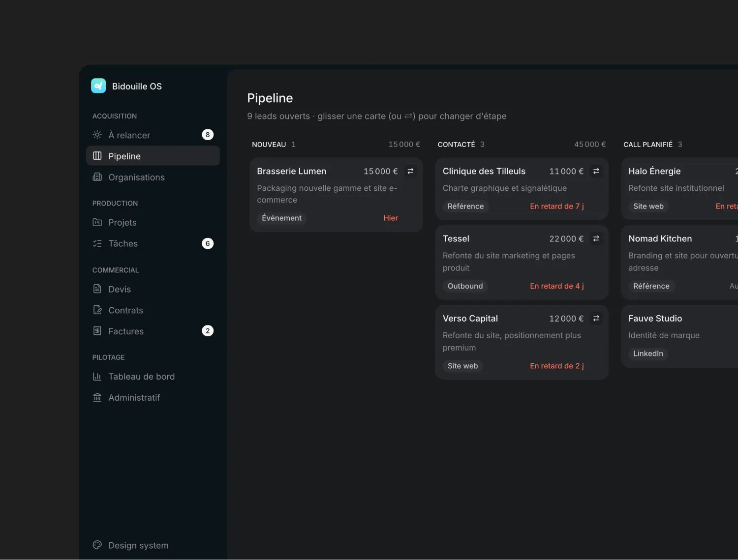The image size is (738, 560).
Task: Open the Devis page
Action: click(x=153, y=289)
